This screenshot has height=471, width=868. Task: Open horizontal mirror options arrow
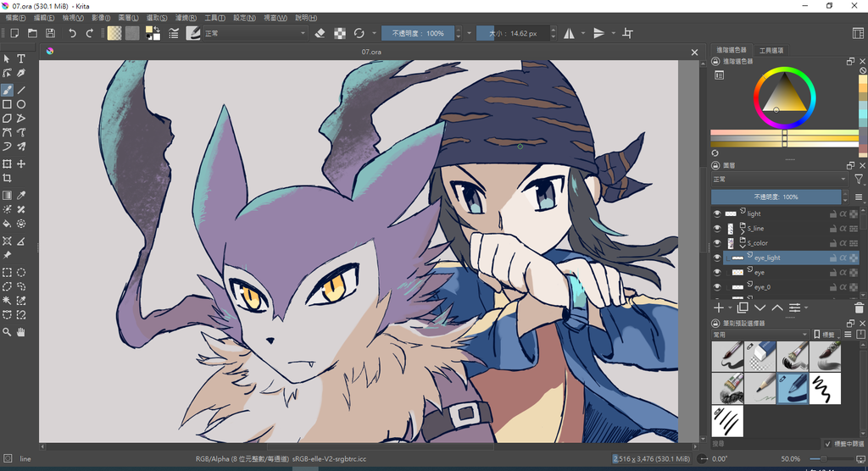click(x=583, y=33)
